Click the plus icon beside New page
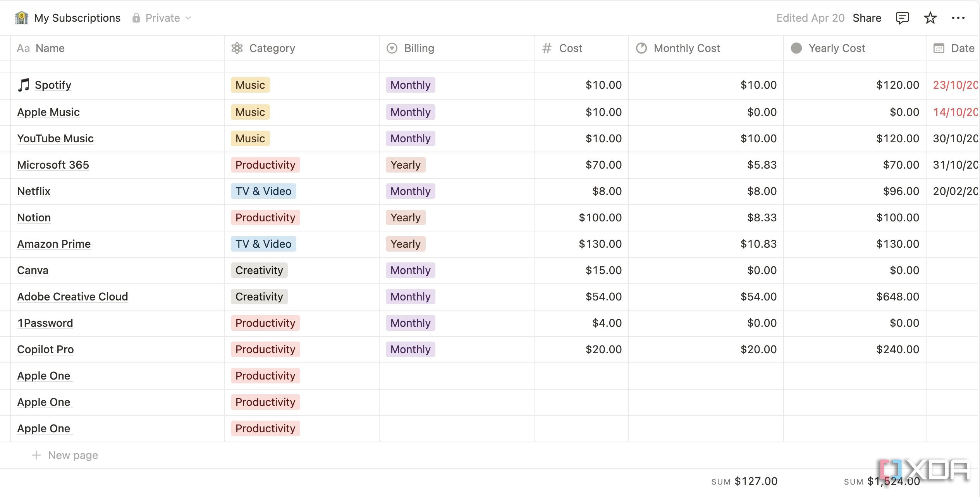This screenshot has width=980, height=497. point(36,455)
